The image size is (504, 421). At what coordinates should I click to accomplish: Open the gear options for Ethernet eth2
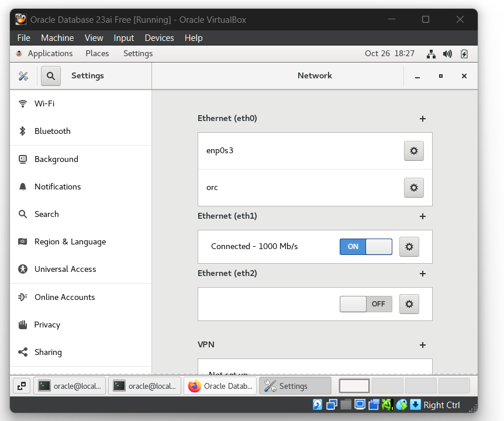click(409, 304)
